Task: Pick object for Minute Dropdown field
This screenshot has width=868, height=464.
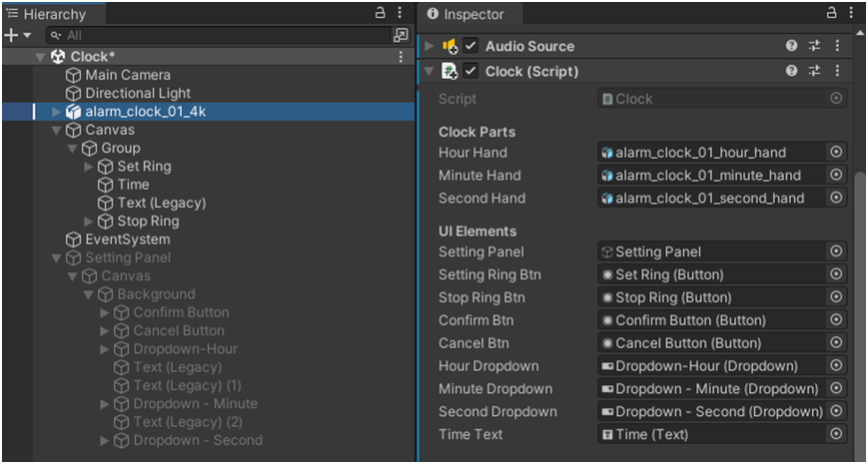Action: coord(836,388)
